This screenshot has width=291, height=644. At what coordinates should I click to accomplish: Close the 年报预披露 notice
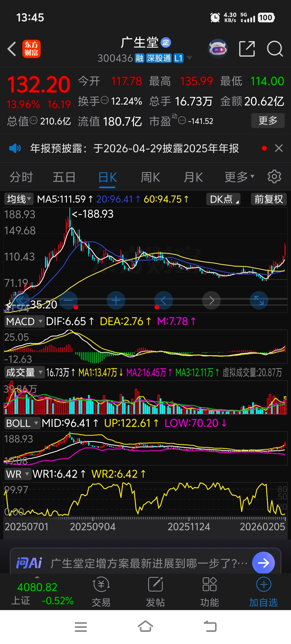tap(279, 148)
